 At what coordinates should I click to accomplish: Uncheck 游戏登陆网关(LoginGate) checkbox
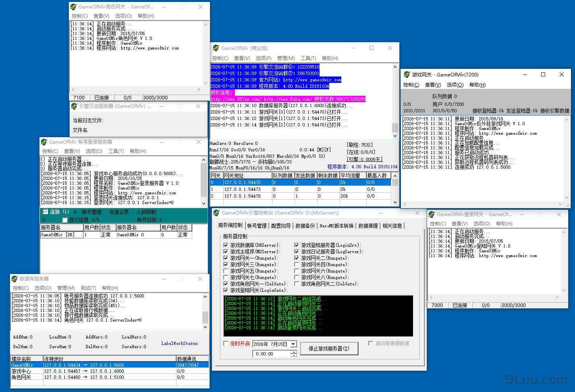(x=226, y=290)
